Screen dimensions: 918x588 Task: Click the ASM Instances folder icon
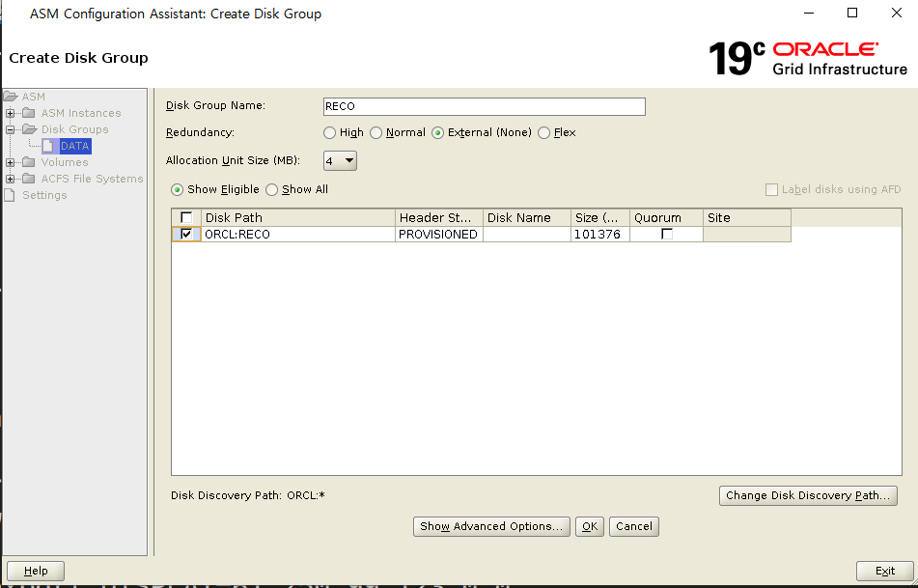[x=29, y=113]
